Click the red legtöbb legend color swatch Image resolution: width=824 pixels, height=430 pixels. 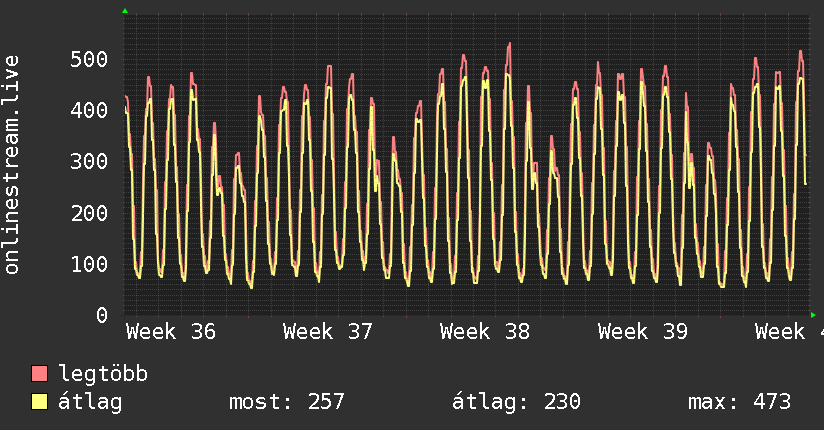point(39,374)
